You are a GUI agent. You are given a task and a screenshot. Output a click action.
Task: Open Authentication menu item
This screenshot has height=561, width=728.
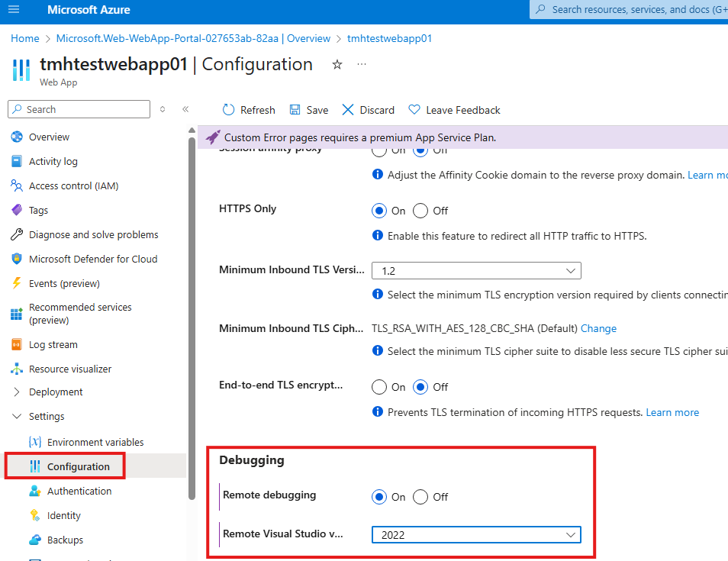[x=79, y=491]
